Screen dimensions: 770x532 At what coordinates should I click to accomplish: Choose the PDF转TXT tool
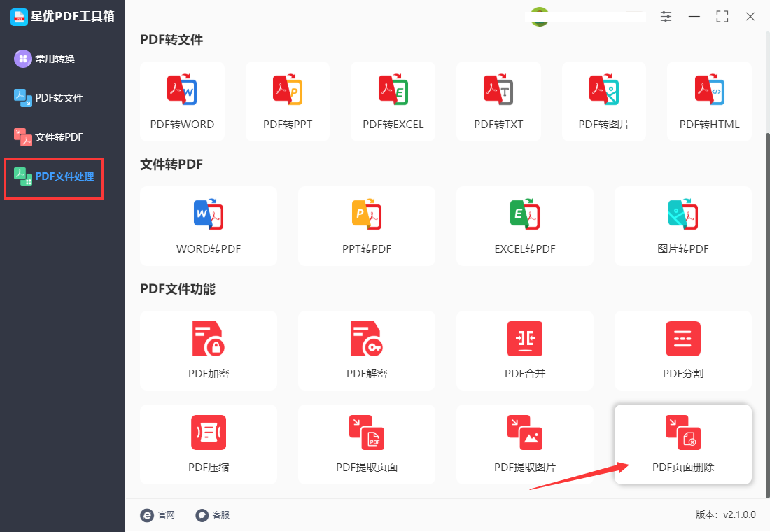click(x=498, y=101)
